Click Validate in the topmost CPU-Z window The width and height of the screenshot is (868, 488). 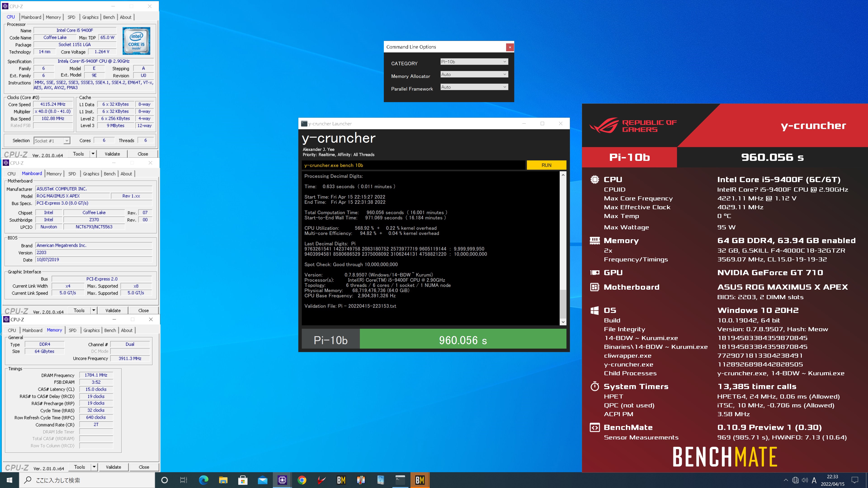coord(112,154)
